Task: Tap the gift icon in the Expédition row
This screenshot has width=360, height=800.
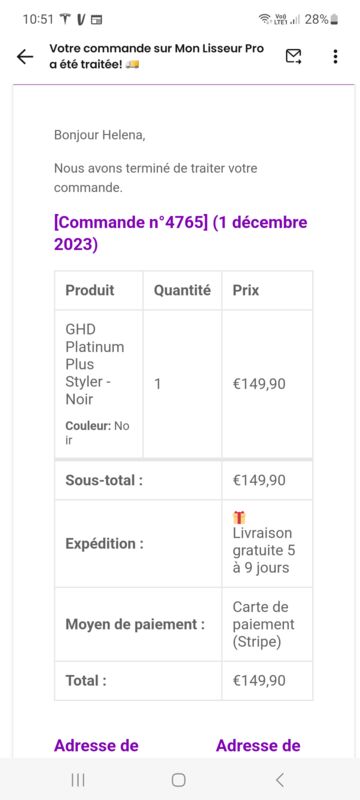Action: coord(239,517)
